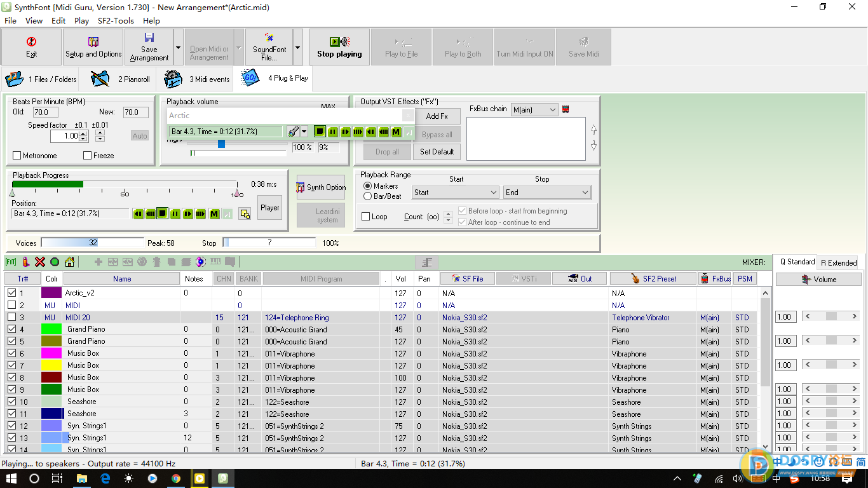Pause playback in Arctic mini player
The height and width of the screenshot is (488, 868).
click(333, 132)
